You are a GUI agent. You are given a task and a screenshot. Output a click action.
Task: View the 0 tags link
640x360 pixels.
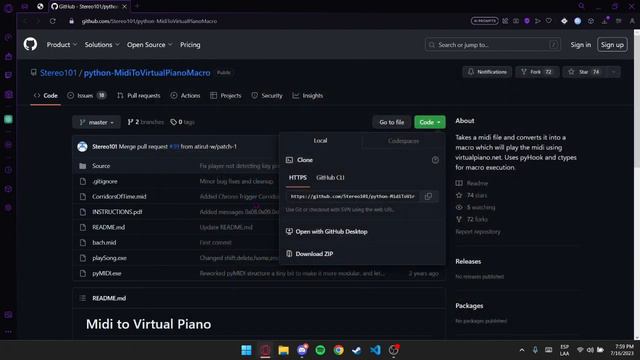182,122
